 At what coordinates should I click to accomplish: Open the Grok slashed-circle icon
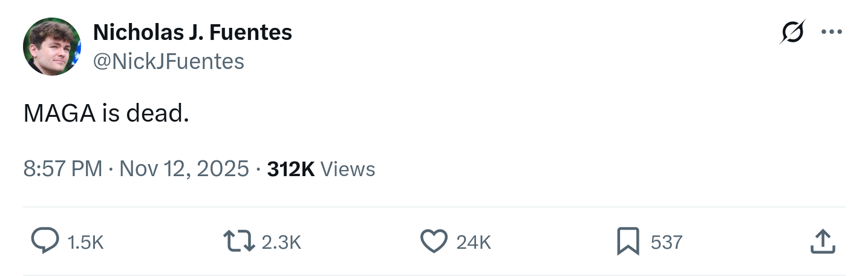(x=792, y=32)
